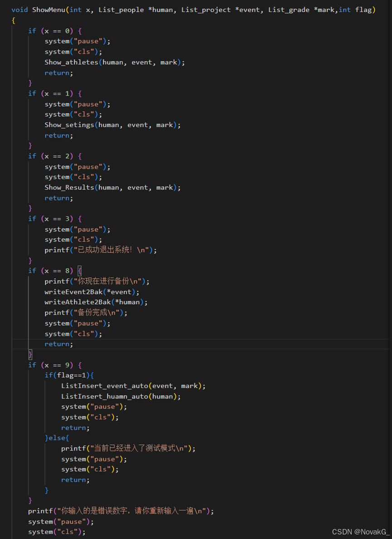
Task: Click the printf "备份完成" line
Action: click(x=86, y=312)
